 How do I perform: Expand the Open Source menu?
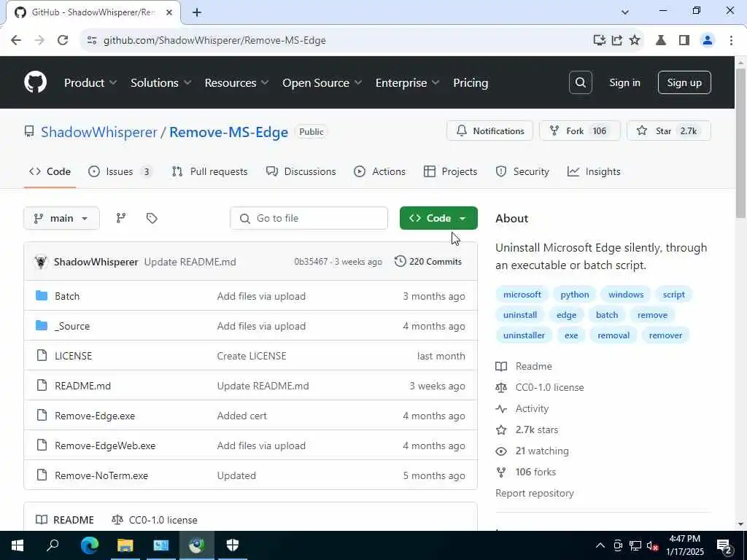(322, 82)
